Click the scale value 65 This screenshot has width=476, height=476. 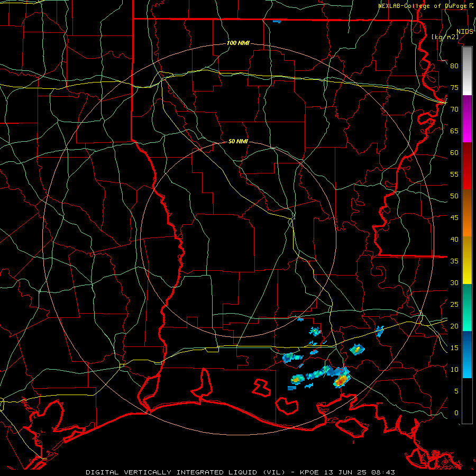point(454,131)
